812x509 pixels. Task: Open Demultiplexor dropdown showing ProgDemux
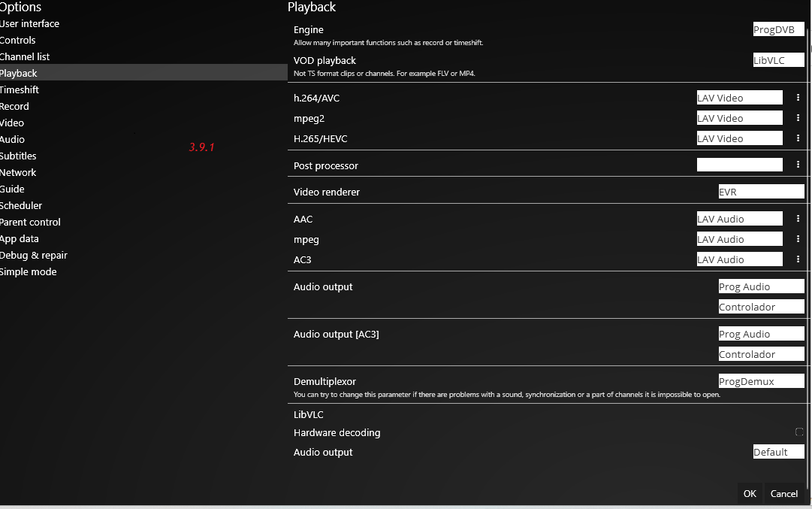tap(761, 381)
